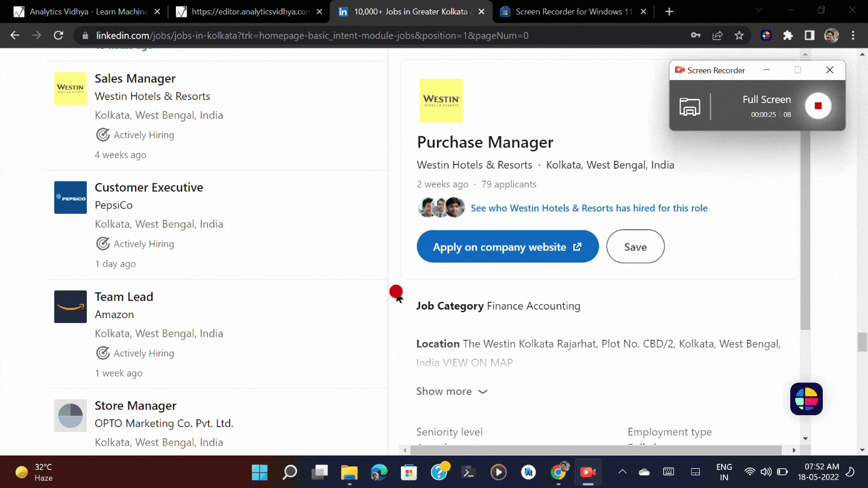Viewport: 868px width, 488px height.
Task: Click page main vertical scrollbar thumb
Action: [x=863, y=342]
